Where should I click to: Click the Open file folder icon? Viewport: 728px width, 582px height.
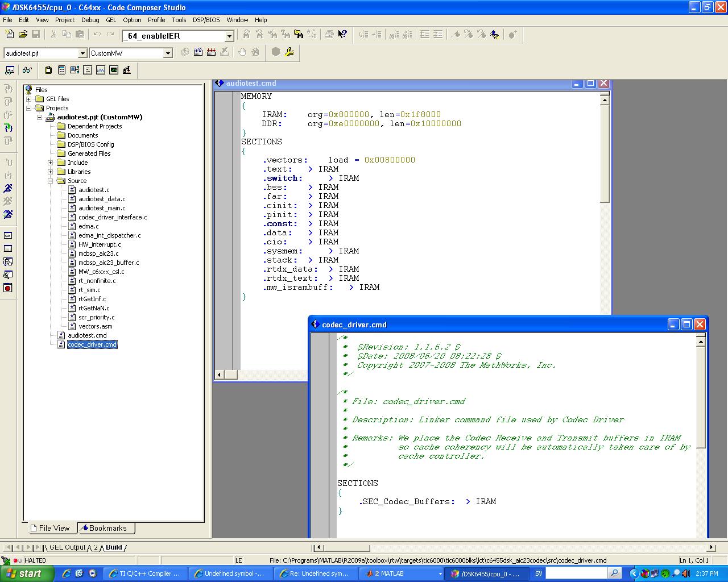(23, 35)
